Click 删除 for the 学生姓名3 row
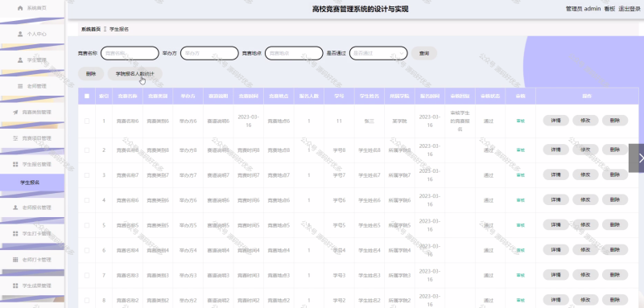The image size is (644, 308). 615,275
